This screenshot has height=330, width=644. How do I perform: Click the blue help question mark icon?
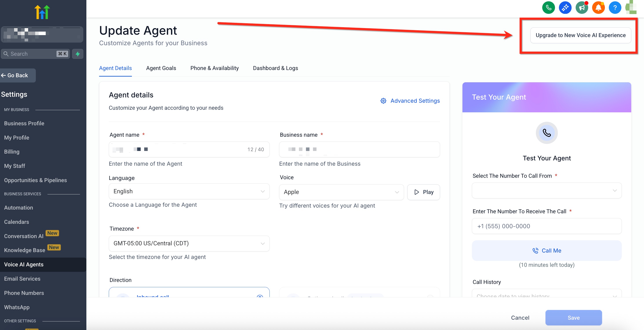click(615, 8)
